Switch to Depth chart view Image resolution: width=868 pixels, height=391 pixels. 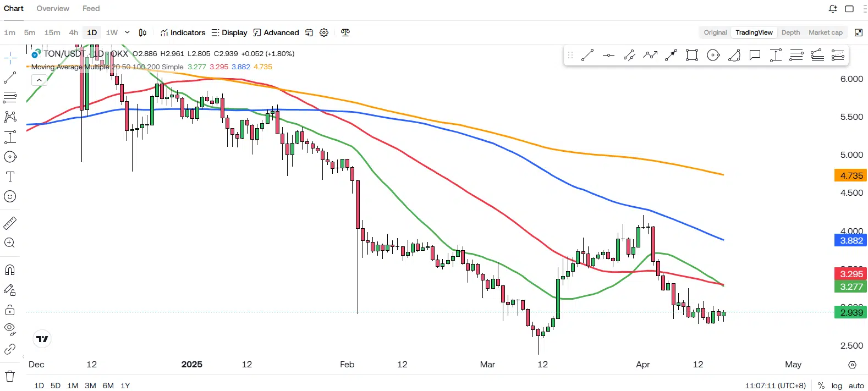[790, 32]
